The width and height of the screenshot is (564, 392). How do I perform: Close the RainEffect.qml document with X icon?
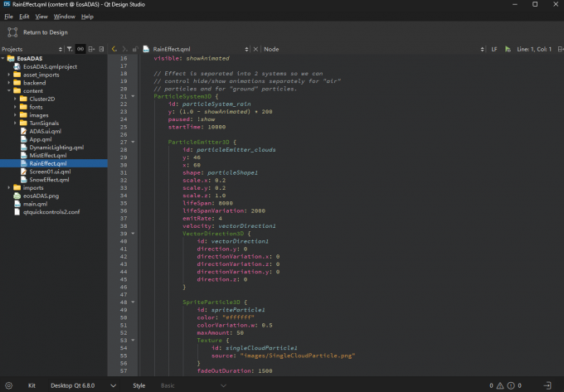255,49
